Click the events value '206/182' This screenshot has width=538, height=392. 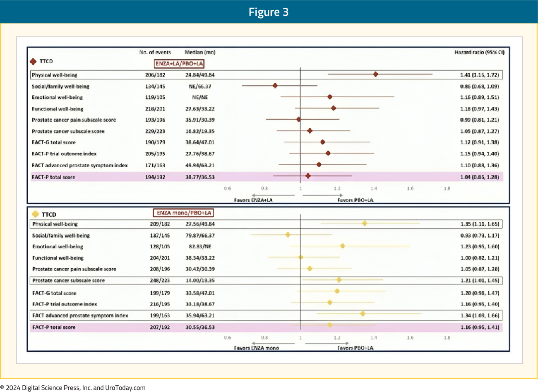(x=155, y=75)
